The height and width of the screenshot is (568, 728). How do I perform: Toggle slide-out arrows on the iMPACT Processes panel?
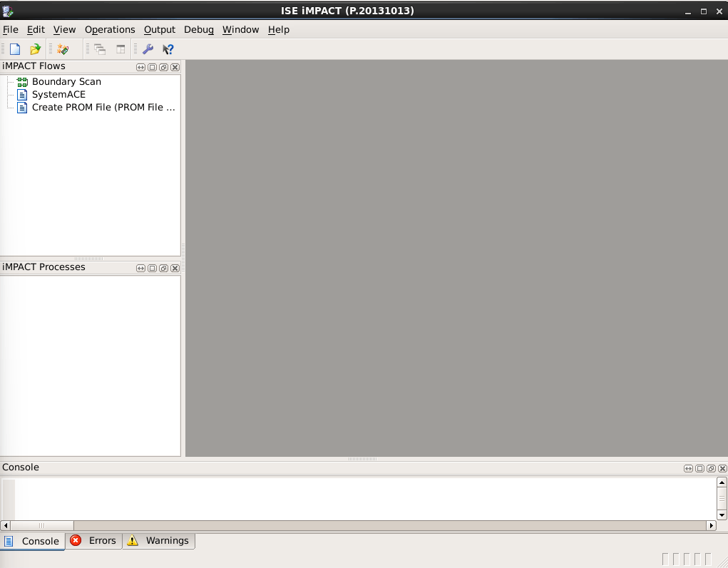pyautogui.click(x=140, y=268)
